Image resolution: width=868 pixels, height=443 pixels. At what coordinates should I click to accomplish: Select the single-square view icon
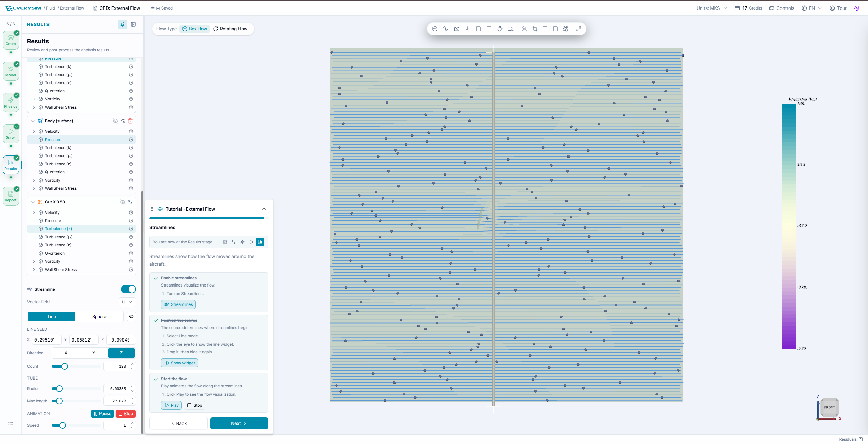coord(478,29)
